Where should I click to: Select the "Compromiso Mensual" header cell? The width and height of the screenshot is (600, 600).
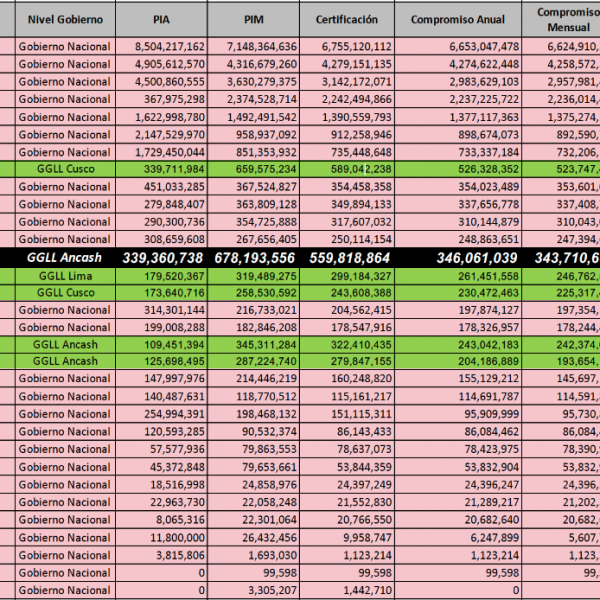point(565,19)
